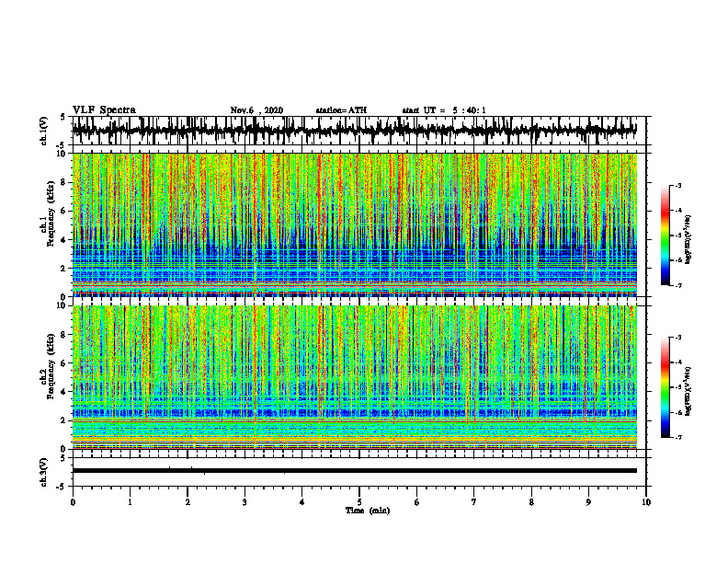This screenshot has height=563, width=728.
Task: Click the flat black ch.3 trace
Action: 354,471
